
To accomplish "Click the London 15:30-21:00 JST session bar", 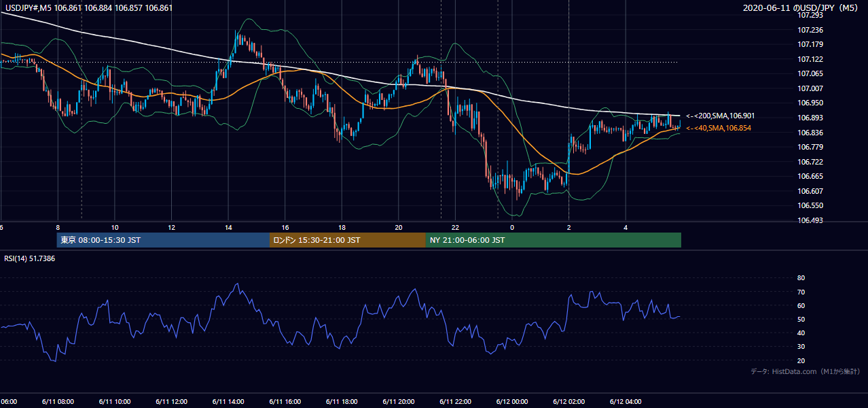I will 348,240.
